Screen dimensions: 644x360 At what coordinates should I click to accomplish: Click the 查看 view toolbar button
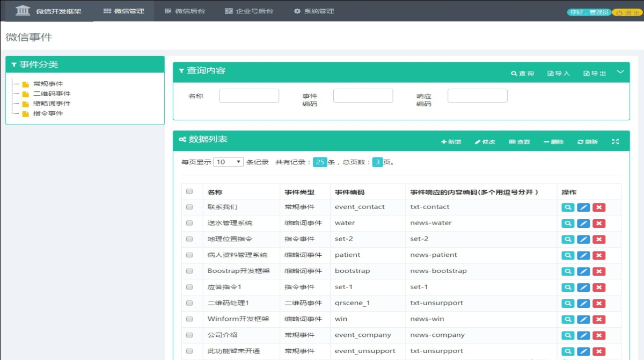(x=519, y=141)
